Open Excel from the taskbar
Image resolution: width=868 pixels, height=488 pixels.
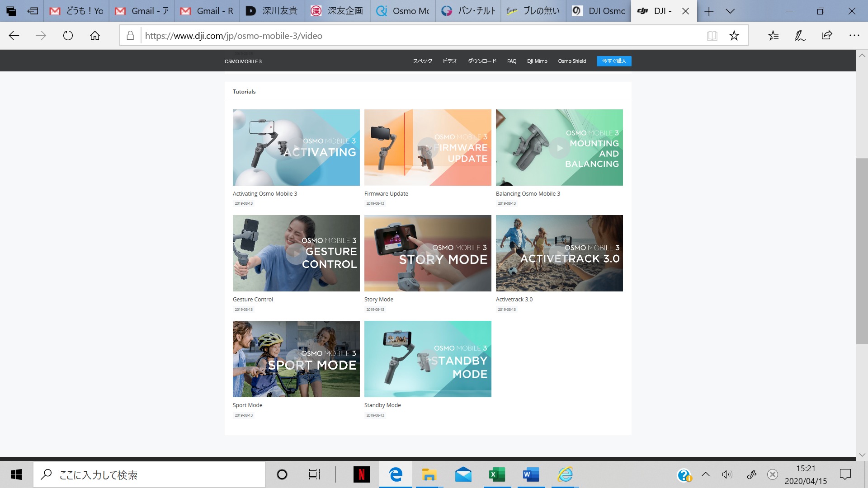(497, 474)
